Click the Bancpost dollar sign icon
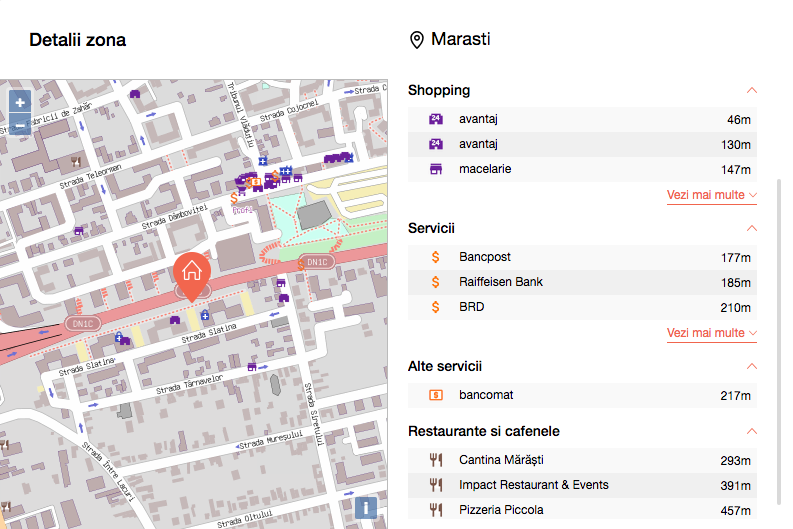The height and width of the screenshot is (529, 793). [x=435, y=258]
